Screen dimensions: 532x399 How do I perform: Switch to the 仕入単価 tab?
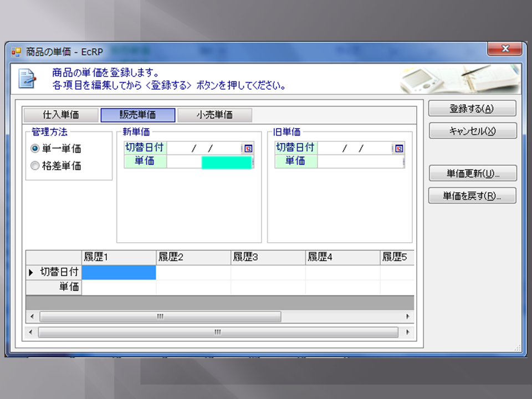[61, 115]
